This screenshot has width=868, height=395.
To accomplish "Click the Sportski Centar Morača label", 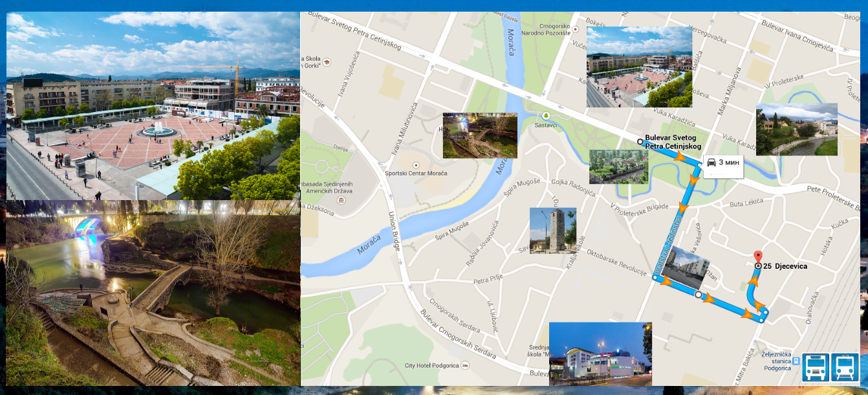I will 416,174.
